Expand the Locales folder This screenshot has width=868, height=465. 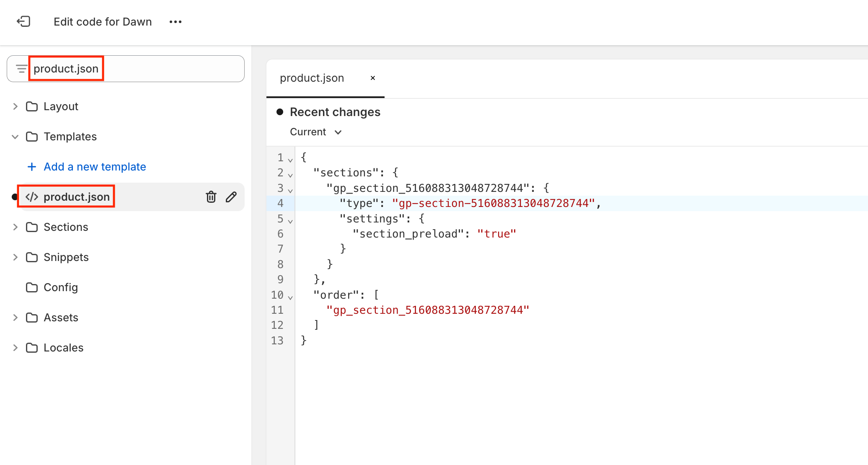point(15,347)
